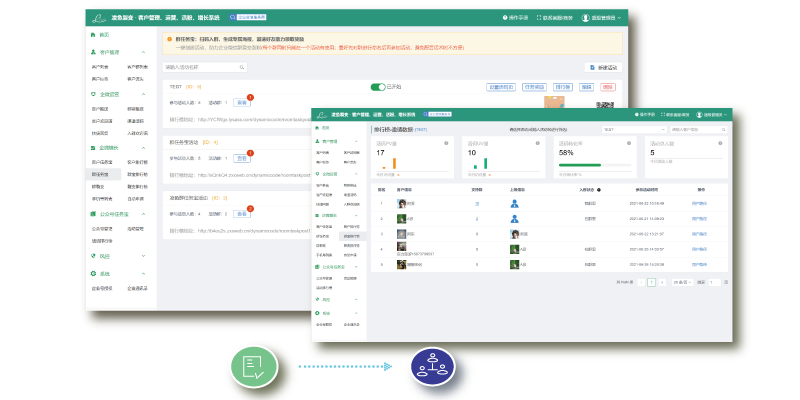Open 操作手册 in the back window header
800x400 pixels.
518,18
